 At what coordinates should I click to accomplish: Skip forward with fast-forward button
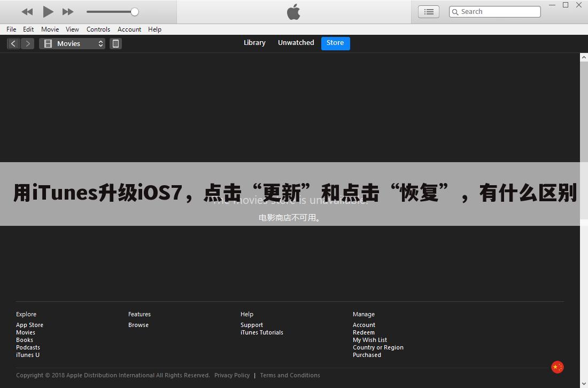68,12
